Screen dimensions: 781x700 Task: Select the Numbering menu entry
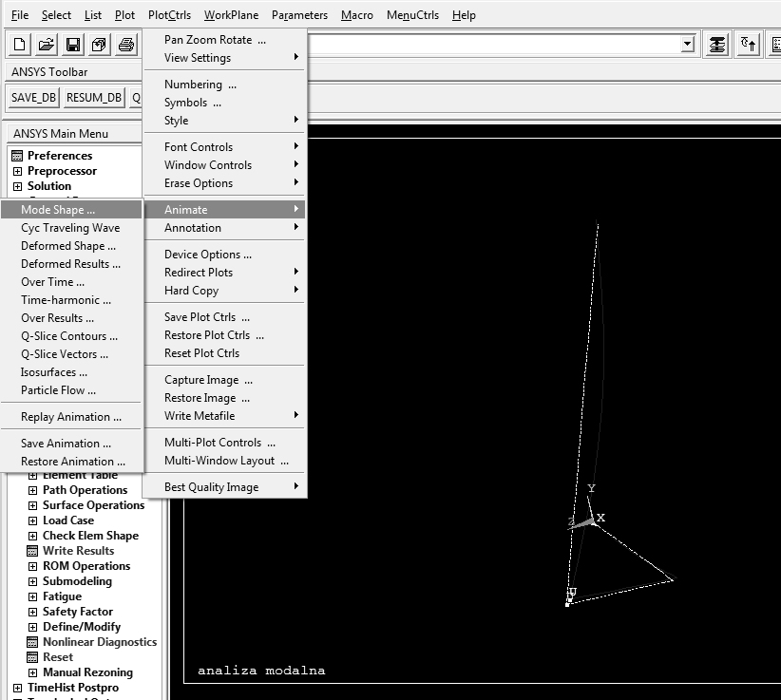[224, 85]
